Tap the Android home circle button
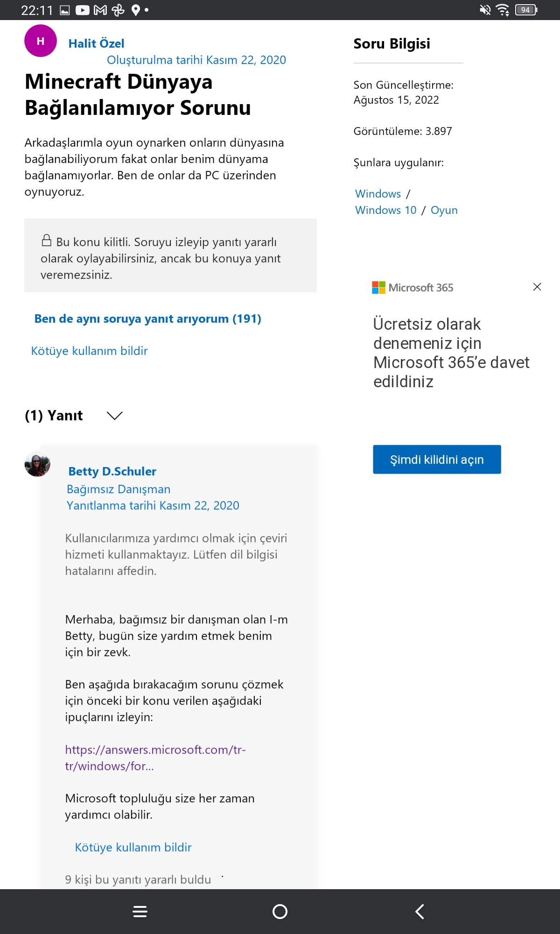 (280, 911)
